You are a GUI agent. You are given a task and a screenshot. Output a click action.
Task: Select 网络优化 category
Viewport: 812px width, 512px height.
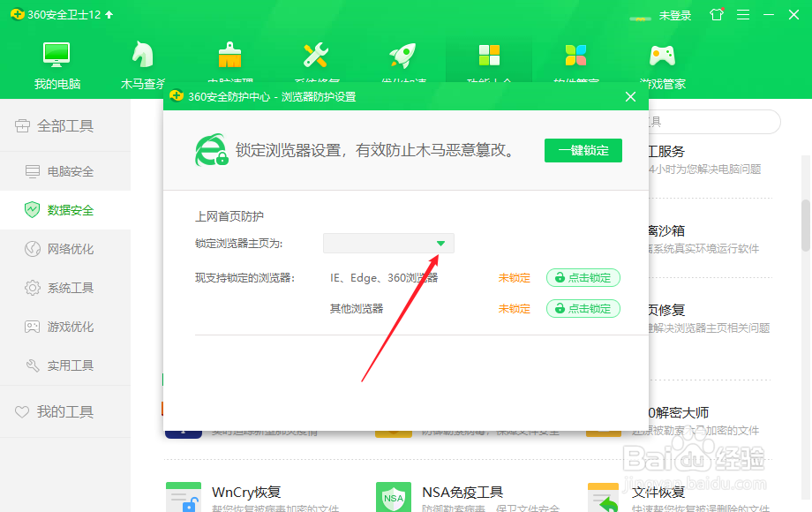(65, 249)
